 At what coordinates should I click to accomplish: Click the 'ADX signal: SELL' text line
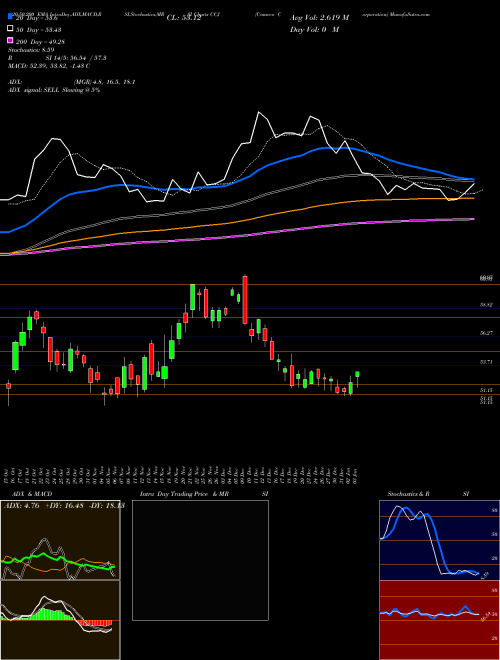pyautogui.click(x=54, y=90)
